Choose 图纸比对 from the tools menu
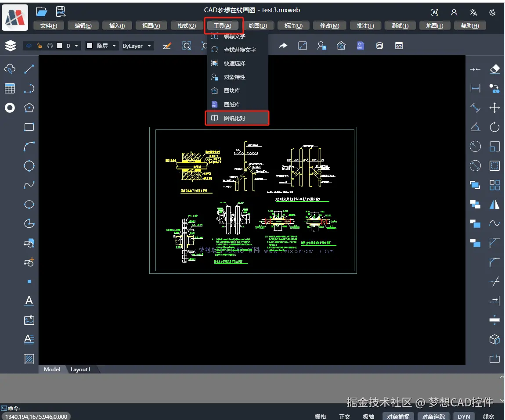 pyautogui.click(x=237, y=118)
